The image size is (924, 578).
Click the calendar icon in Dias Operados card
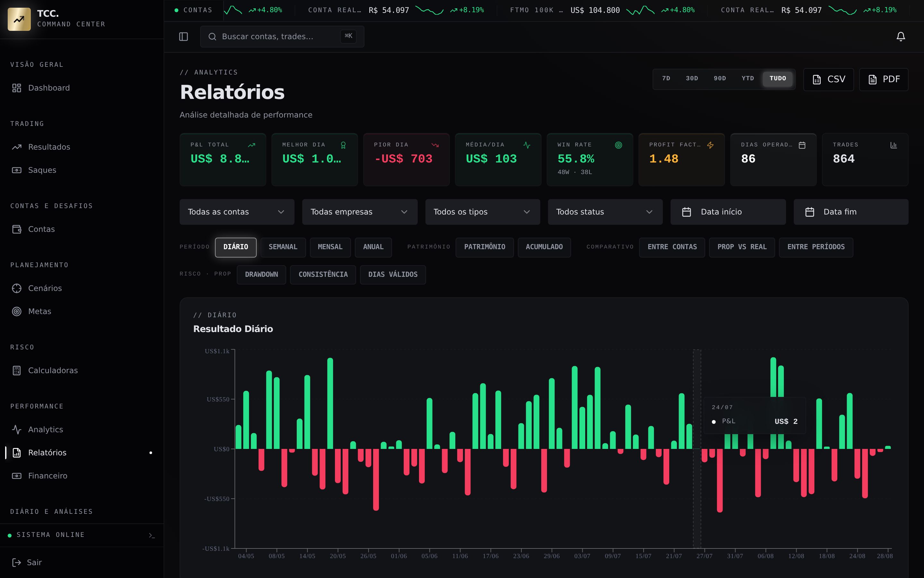802,145
